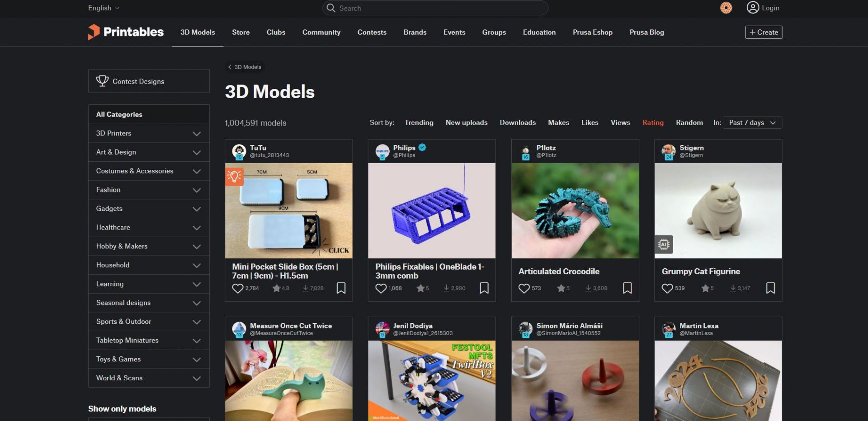Open the English language selector
The width and height of the screenshot is (868, 421).
tap(104, 8)
